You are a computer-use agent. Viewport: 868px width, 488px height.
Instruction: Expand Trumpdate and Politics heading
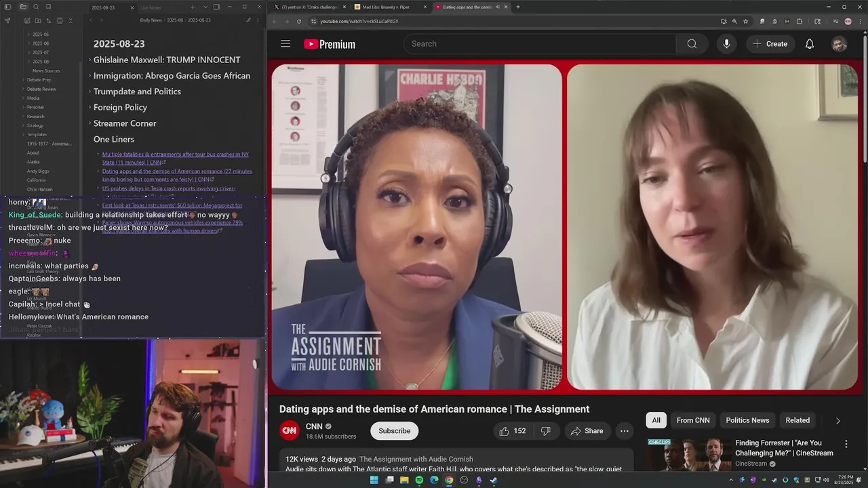pyautogui.click(x=90, y=91)
